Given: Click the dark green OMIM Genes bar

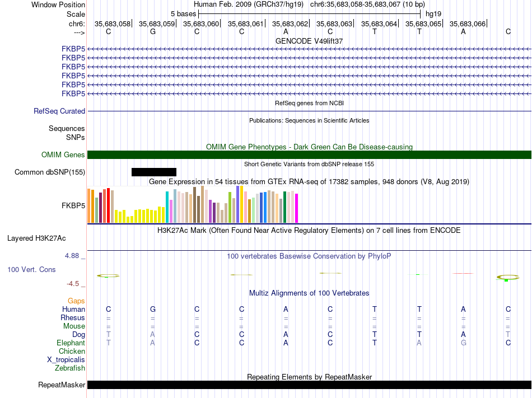Looking at the screenshot, I should click(310, 155).
